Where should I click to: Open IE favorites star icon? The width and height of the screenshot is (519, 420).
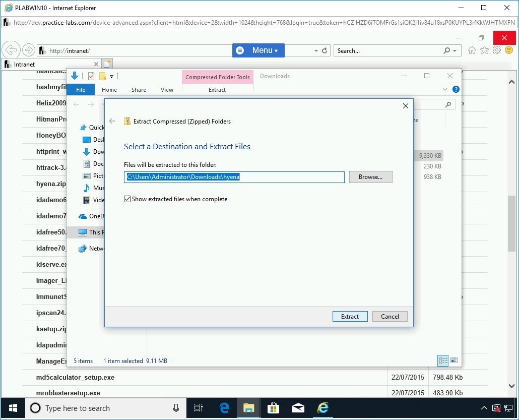point(484,50)
